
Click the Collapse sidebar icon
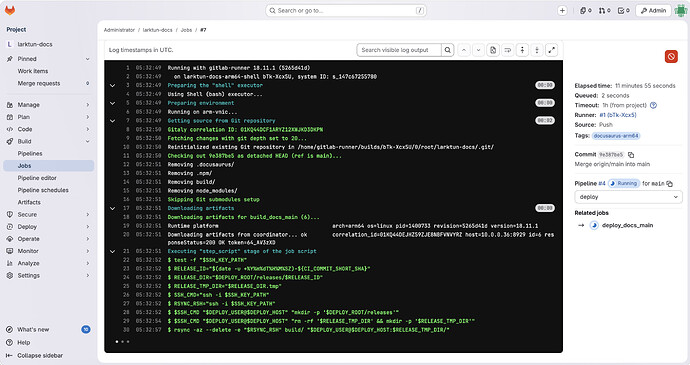tap(9, 355)
